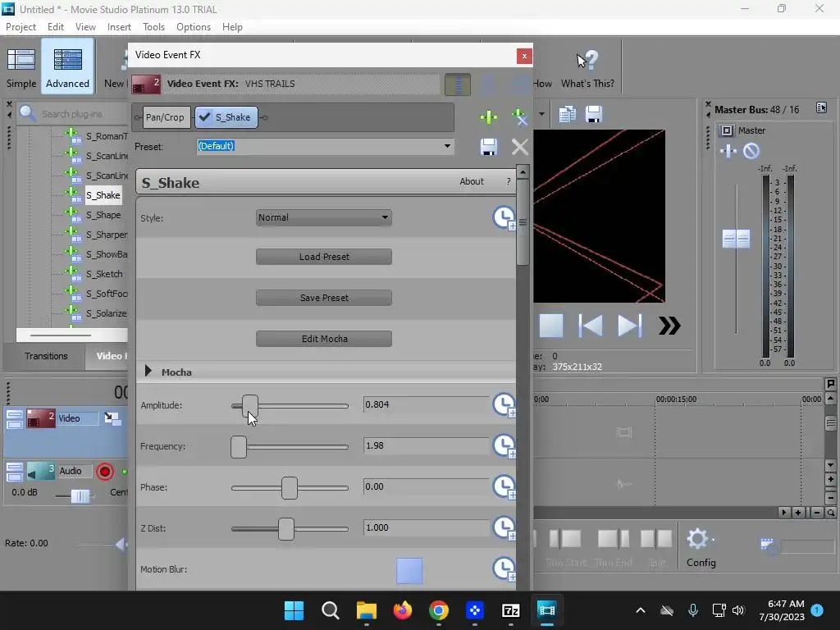This screenshot has width=840, height=630.
Task: Click the Amplitude slider handle
Action: 249,405
